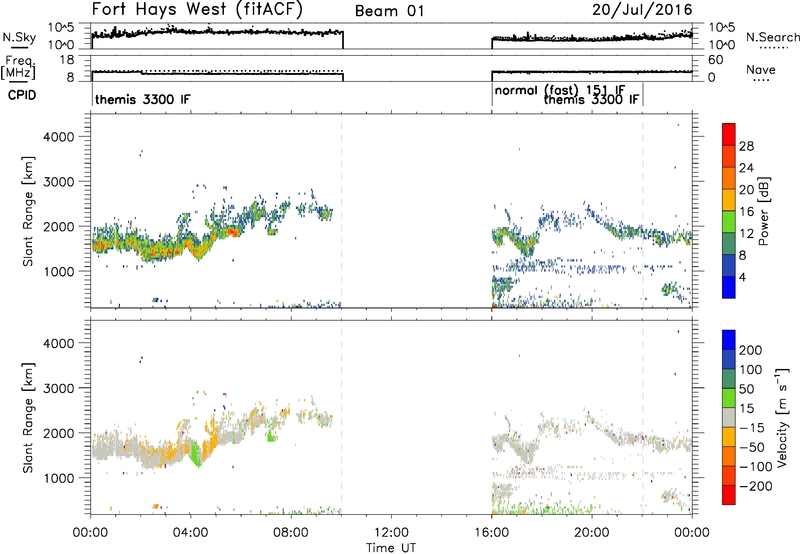800x554 pixels.
Task: Click the '200' label on the Velocity colorbar
Action: tap(751, 350)
